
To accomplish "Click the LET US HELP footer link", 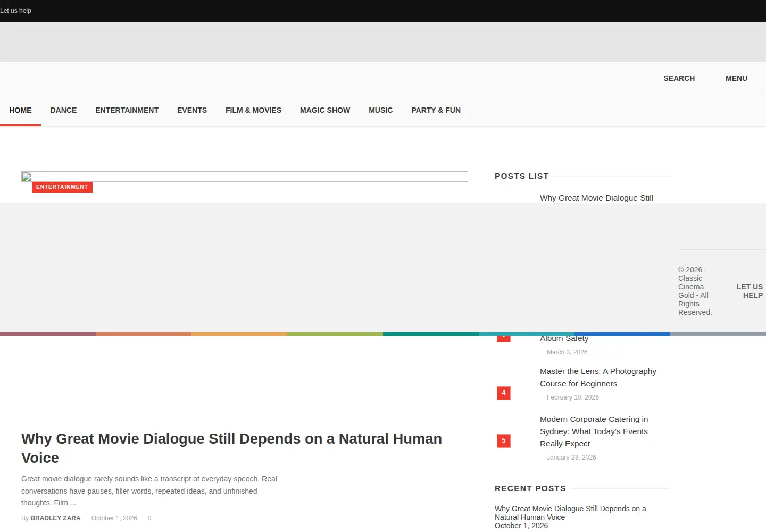I will coord(750,291).
